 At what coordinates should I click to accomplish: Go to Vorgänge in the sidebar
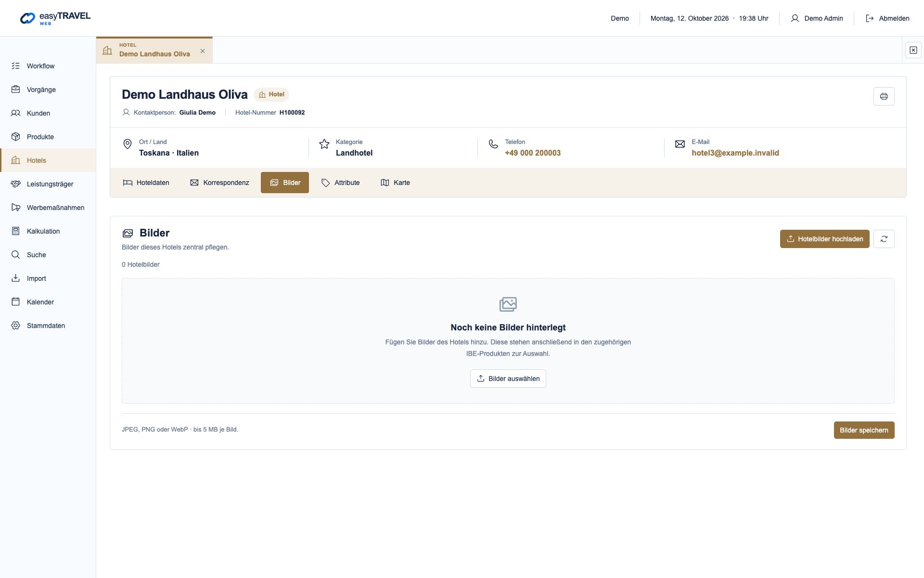(48, 90)
